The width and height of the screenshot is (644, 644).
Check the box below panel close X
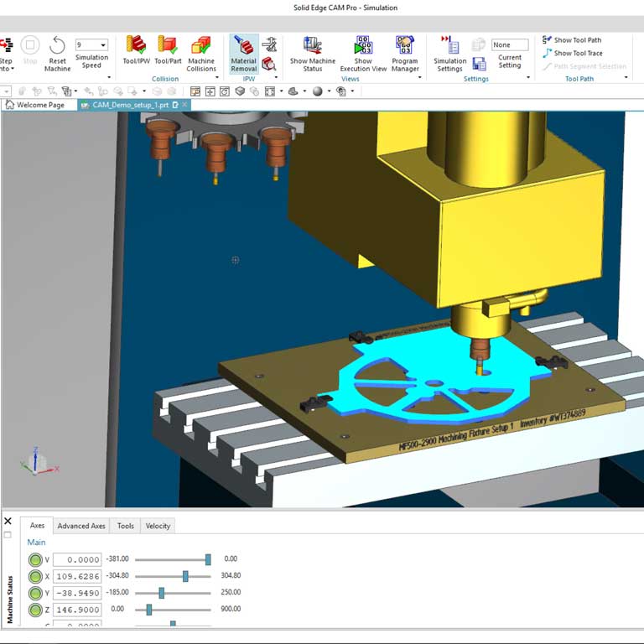click(x=8, y=535)
